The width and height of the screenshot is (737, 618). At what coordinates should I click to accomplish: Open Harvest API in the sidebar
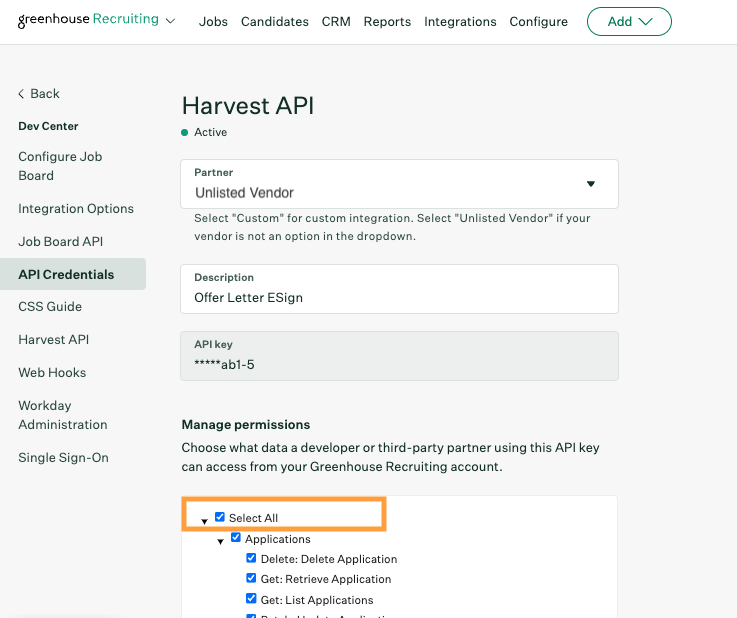tap(54, 339)
